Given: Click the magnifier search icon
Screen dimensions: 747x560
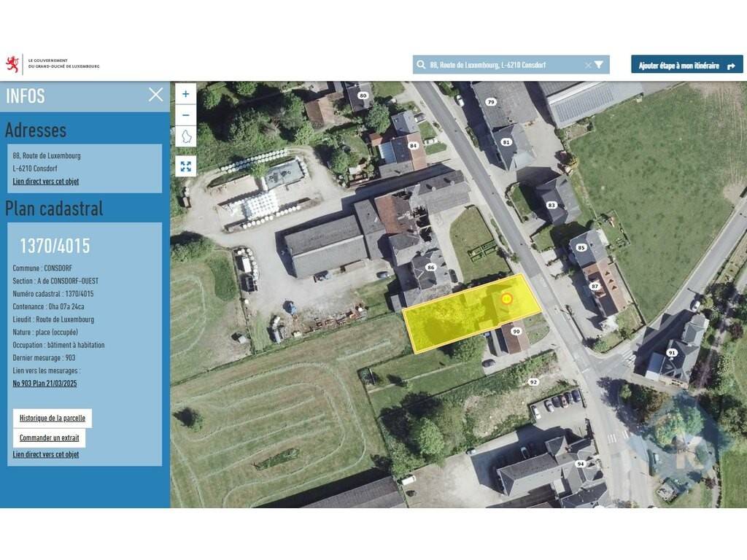Looking at the screenshot, I should click(x=421, y=65).
